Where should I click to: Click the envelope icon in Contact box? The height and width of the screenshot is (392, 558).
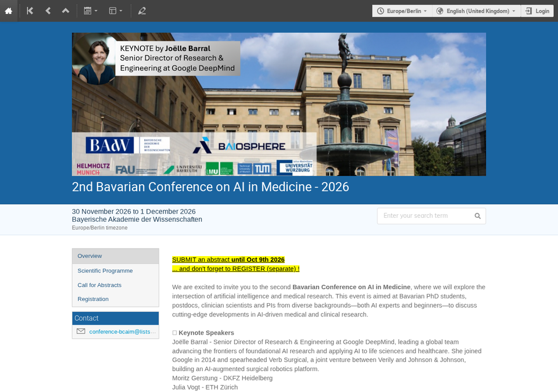[x=81, y=331]
